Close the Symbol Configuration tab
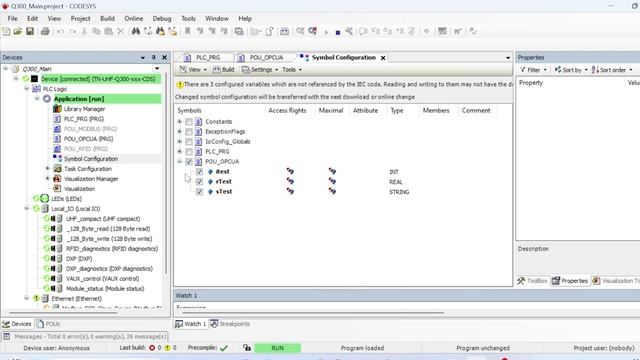The image size is (640, 360). pos(383,58)
